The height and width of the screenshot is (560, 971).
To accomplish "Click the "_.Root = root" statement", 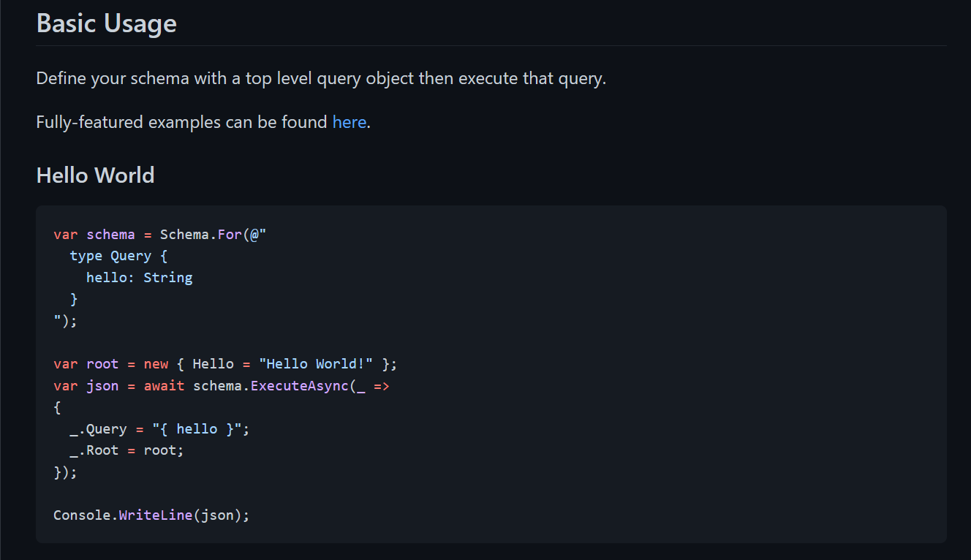I will pyautogui.click(x=118, y=450).
